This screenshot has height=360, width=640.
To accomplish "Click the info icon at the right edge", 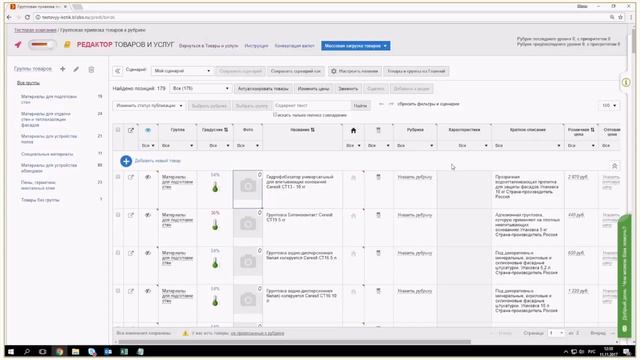I will point(626,82).
